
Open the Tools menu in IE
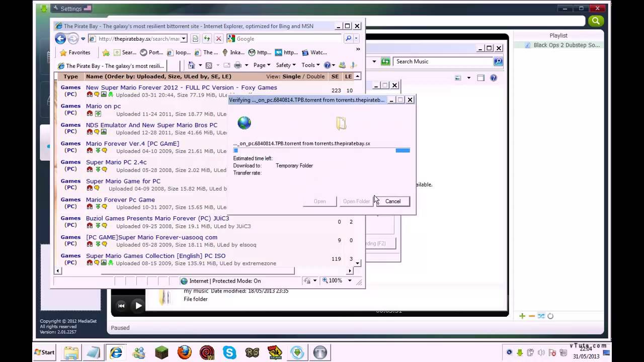point(310,65)
